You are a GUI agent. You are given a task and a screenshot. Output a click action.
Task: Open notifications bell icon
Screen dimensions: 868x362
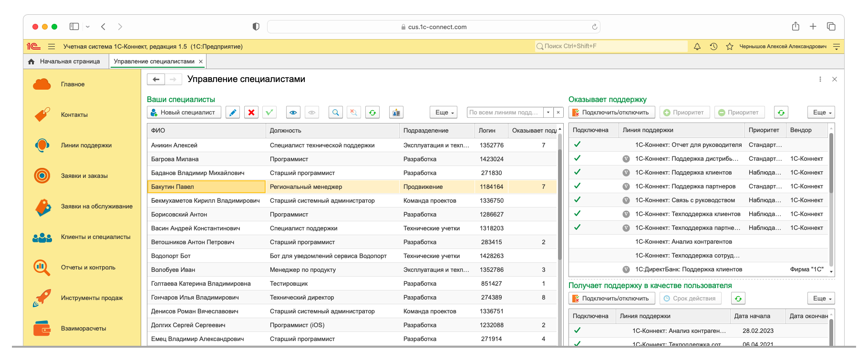(x=697, y=46)
